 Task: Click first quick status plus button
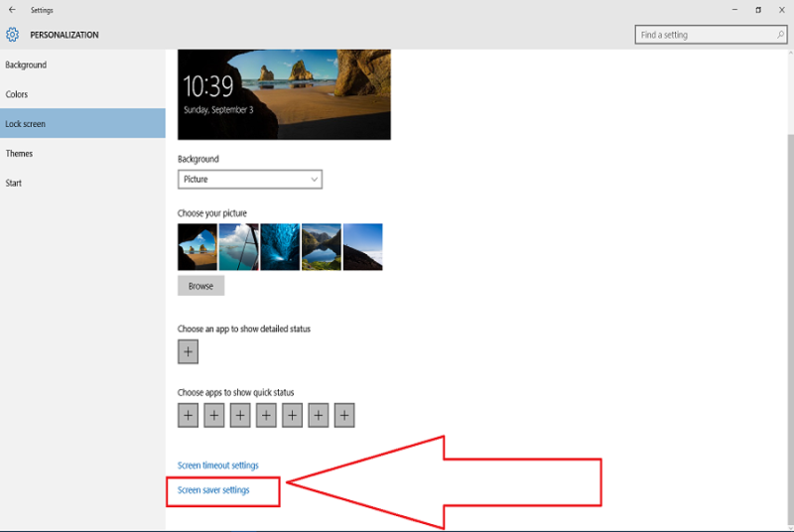pos(188,416)
